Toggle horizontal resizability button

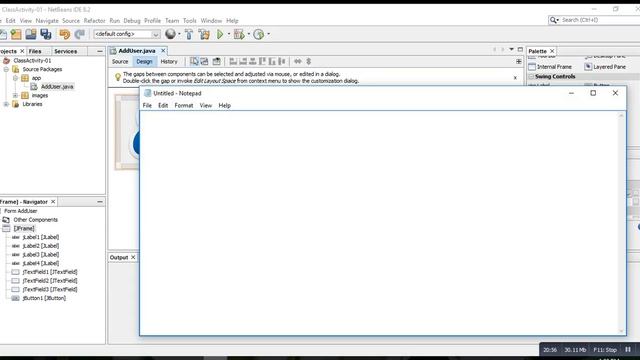[298, 62]
